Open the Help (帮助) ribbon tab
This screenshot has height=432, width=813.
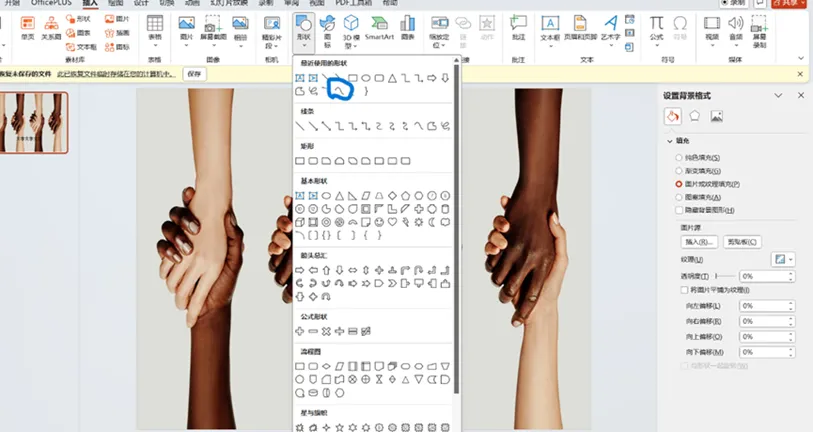(389, 3)
